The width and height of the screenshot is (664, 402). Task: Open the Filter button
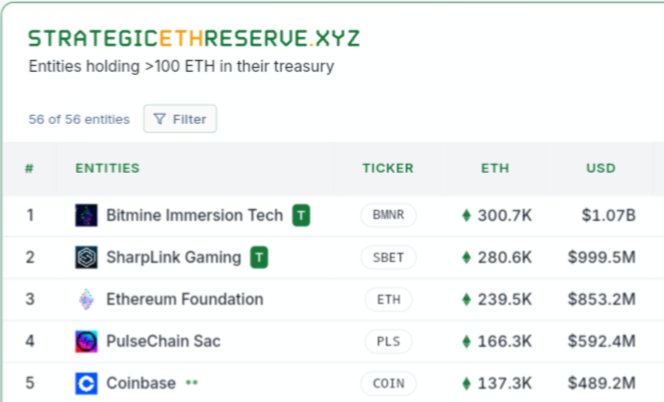point(180,119)
